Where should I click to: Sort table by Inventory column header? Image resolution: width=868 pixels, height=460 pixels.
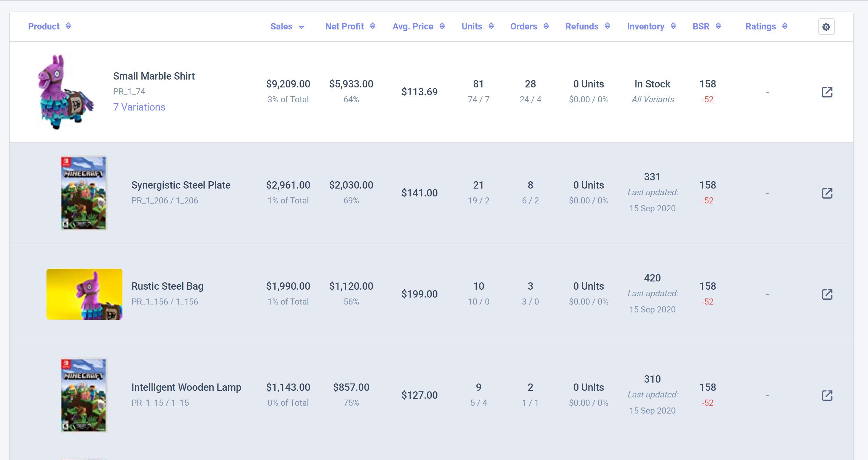coord(645,26)
